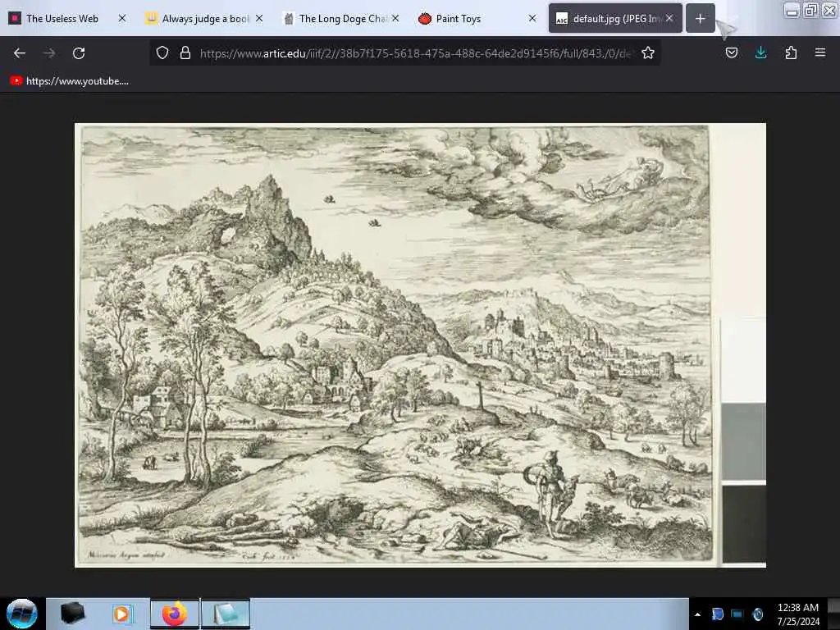Open the Downloads panel
Image resolution: width=840 pixels, height=630 pixels.
(760, 53)
